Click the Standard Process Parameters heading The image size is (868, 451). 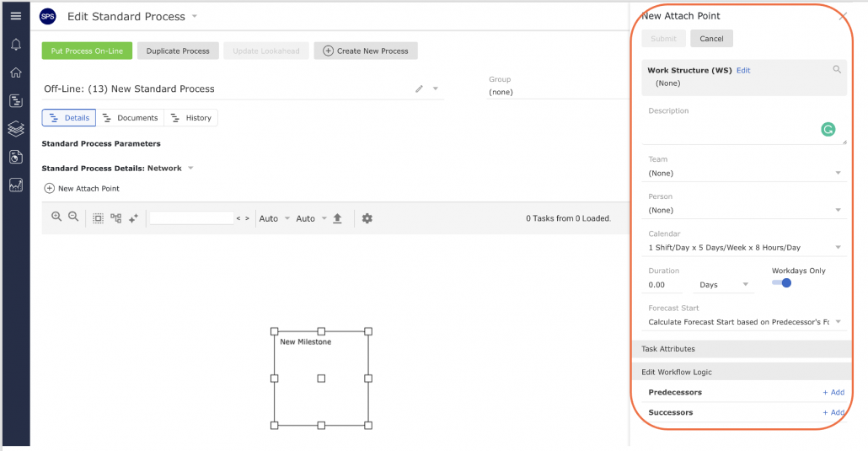click(101, 143)
